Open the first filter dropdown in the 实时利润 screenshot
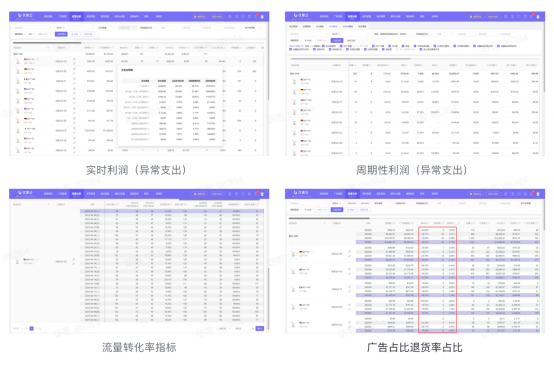Image resolution: width=554 pixels, height=367 pixels. (x=33, y=28)
